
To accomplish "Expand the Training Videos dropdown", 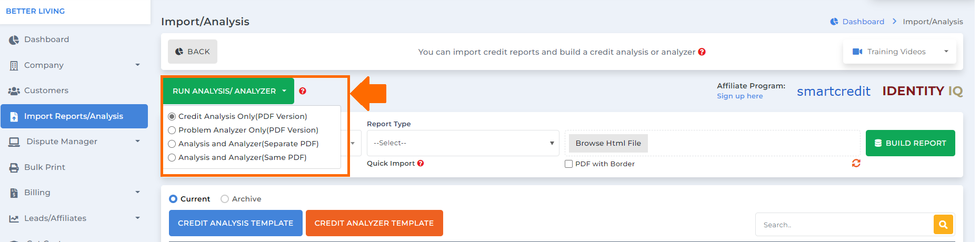I will click(899, 52).
